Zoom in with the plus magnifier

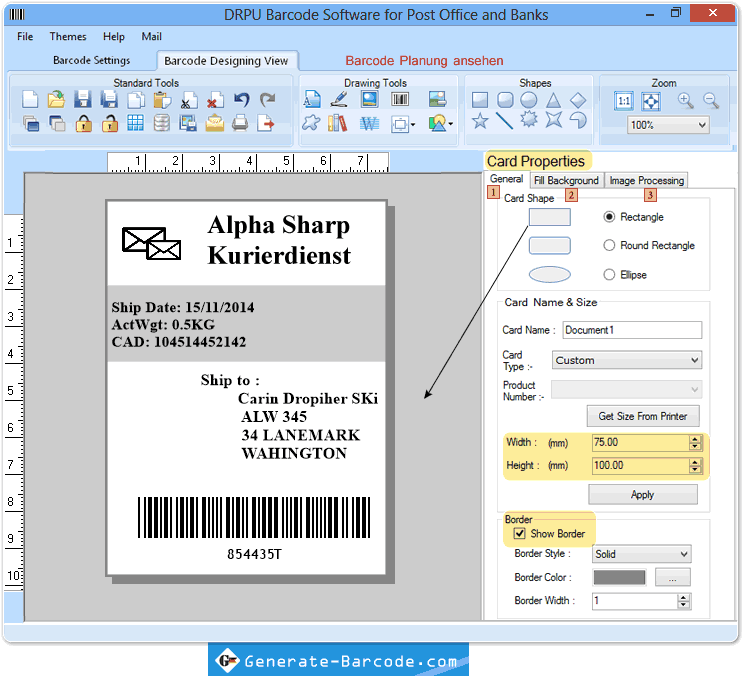685,100
